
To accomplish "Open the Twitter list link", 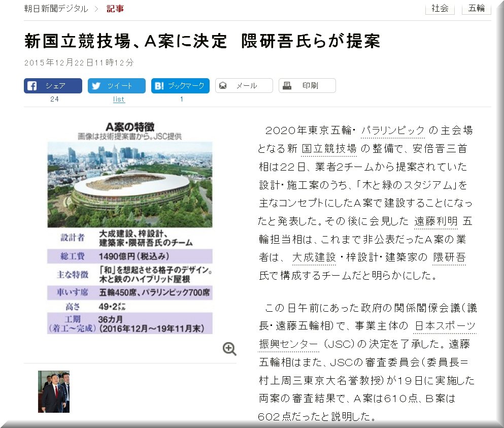I will (119, 100).
